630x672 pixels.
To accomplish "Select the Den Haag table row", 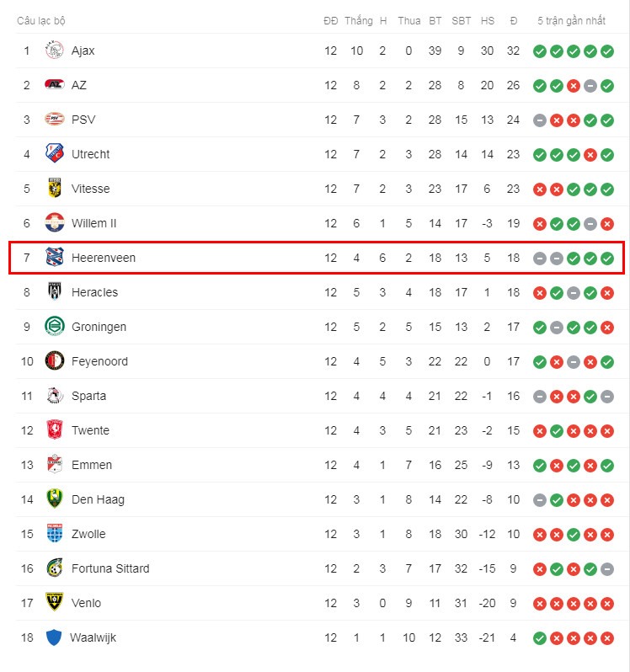I will [x=319, y=499].
